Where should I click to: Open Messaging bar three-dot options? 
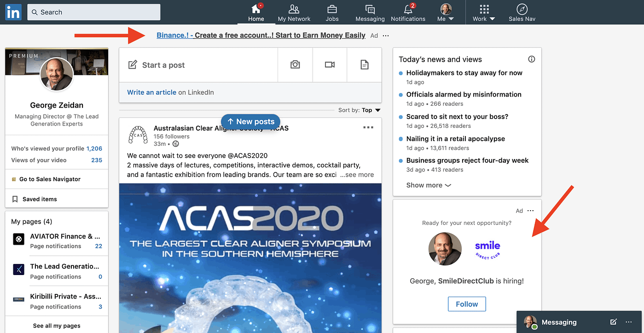pyautogui.click(x=629, y=322)
